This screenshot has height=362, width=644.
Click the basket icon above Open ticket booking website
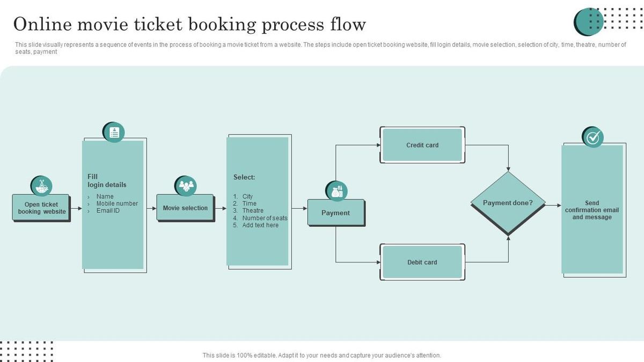42,186
